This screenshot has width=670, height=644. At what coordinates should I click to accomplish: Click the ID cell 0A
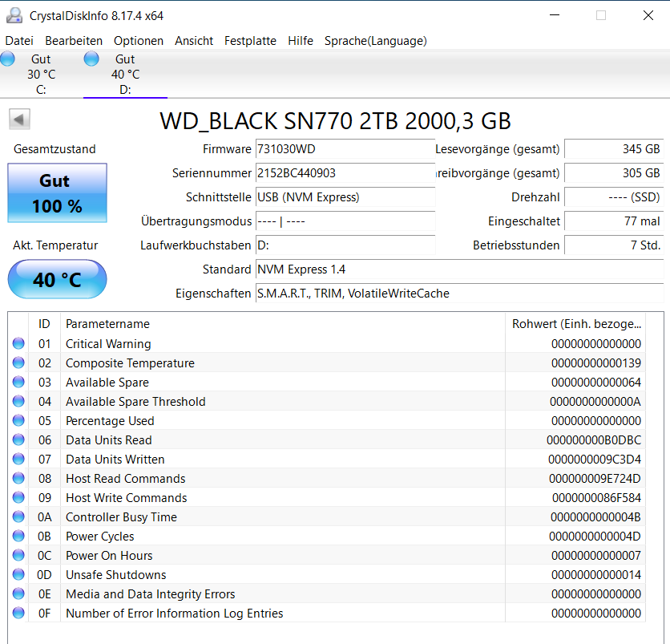click(44, 517)
